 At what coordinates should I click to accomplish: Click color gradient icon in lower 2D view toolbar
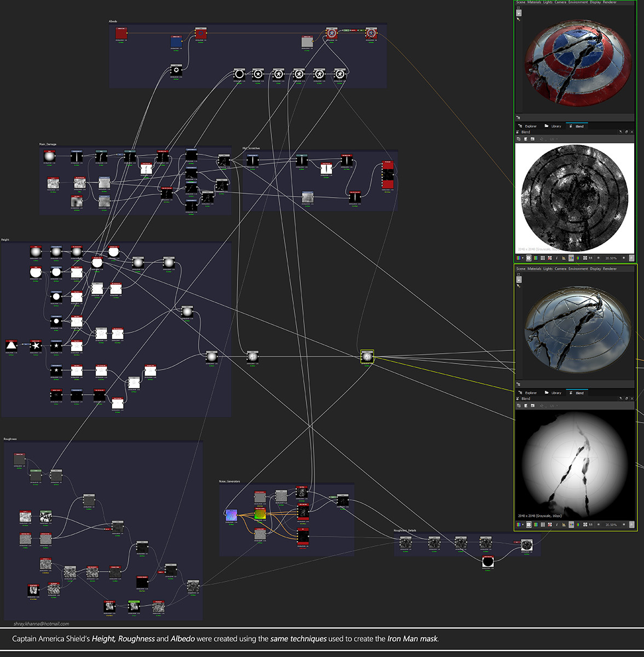pos(536,525)
